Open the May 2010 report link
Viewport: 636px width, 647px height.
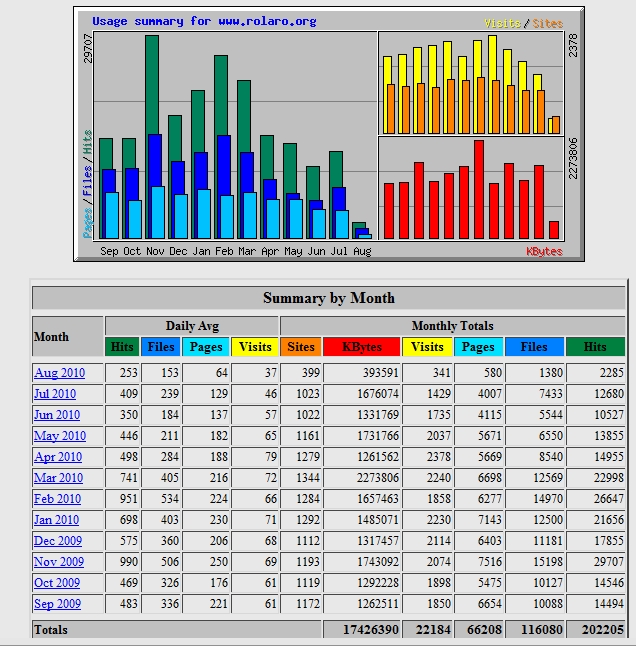click(x=59, y=436)
